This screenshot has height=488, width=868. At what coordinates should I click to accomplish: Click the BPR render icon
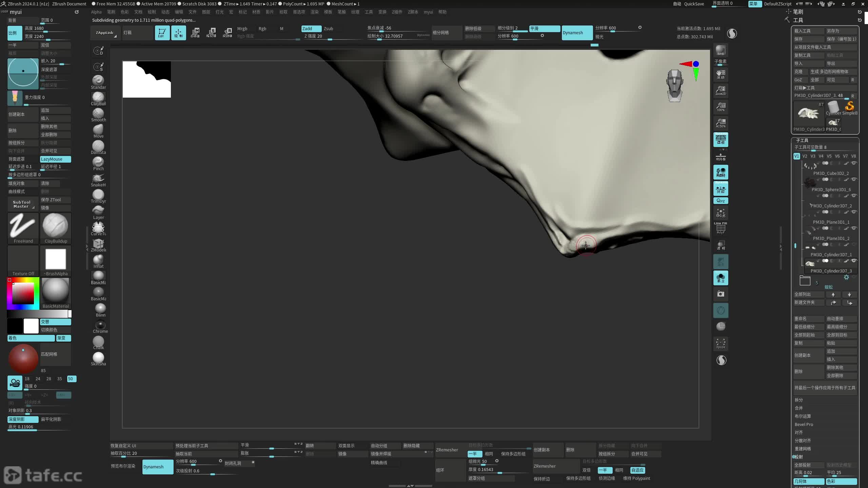[721, 50]
